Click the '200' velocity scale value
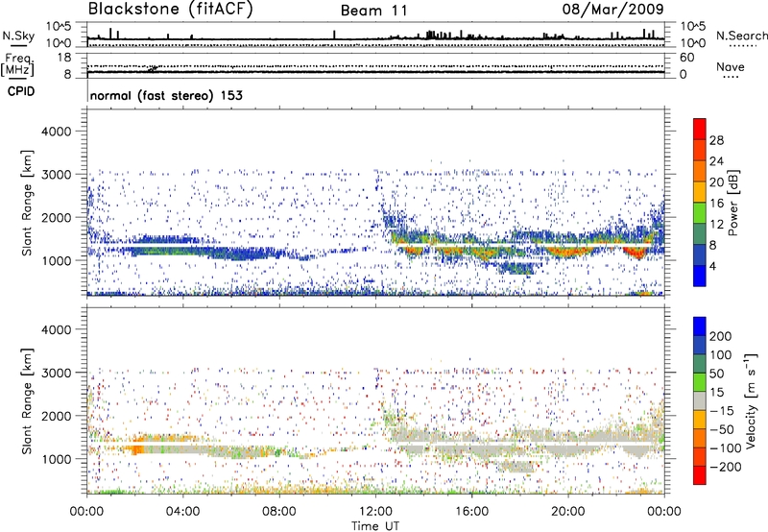Image resolution: width=768 pixels, height=532 pixels. point(721,336)
